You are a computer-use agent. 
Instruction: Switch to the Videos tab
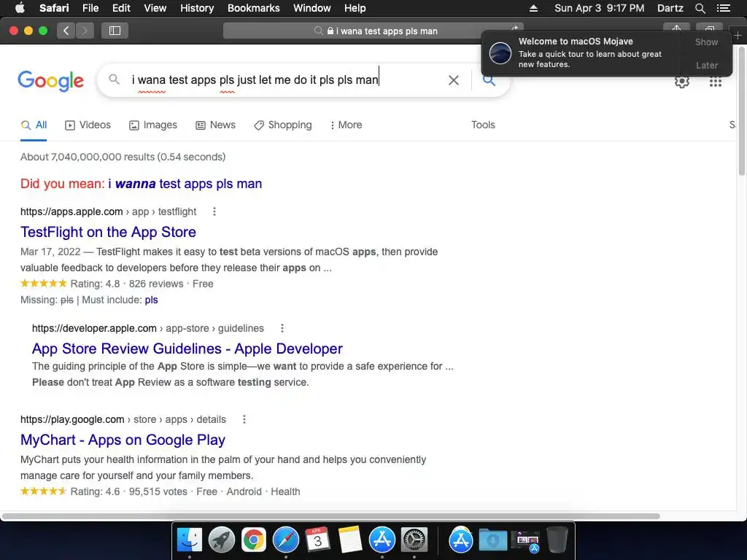(88, 125)
